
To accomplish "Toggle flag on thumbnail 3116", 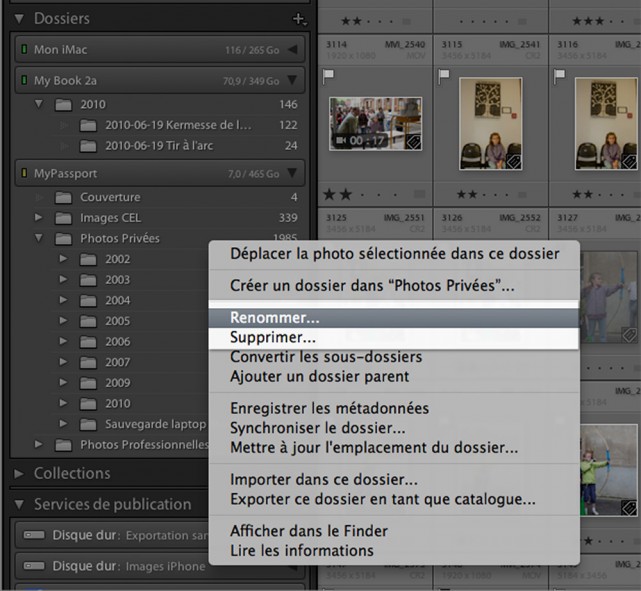I will [559, 76].
